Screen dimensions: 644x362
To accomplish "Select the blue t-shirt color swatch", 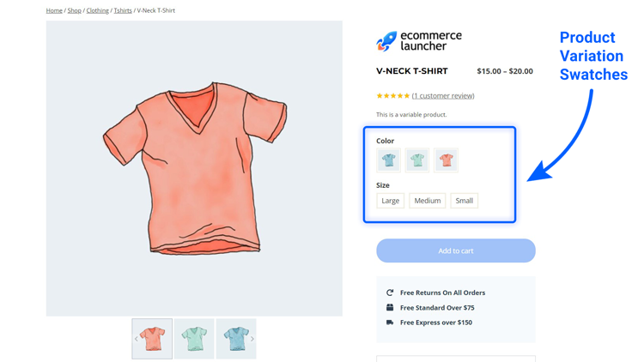I will [388, 160].
